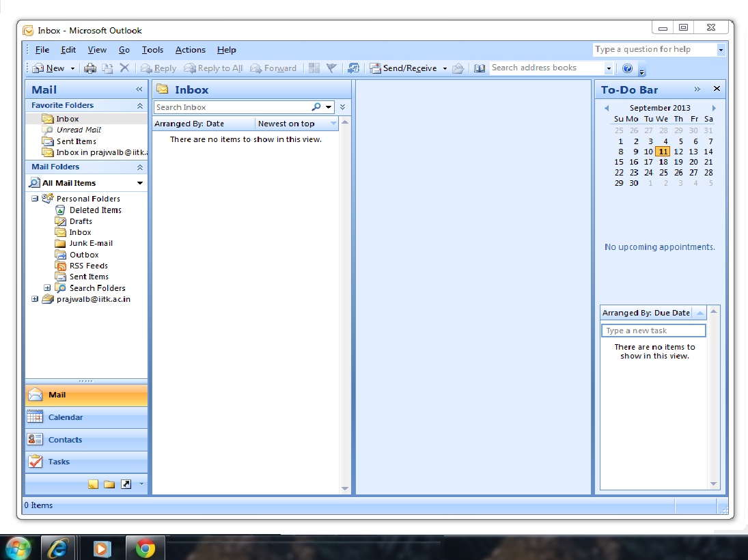Click the Help question mark icon
Screen dimensions: 748x560
[x=627, y=68]
